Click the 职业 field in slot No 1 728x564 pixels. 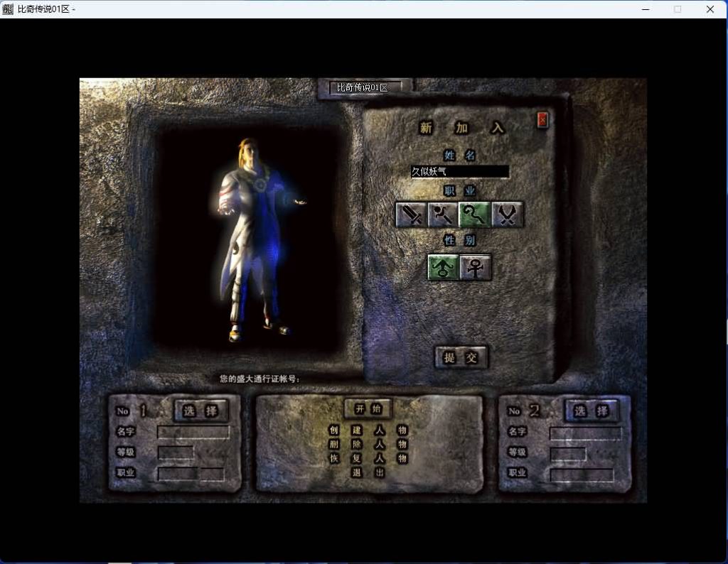coord(191,474)
